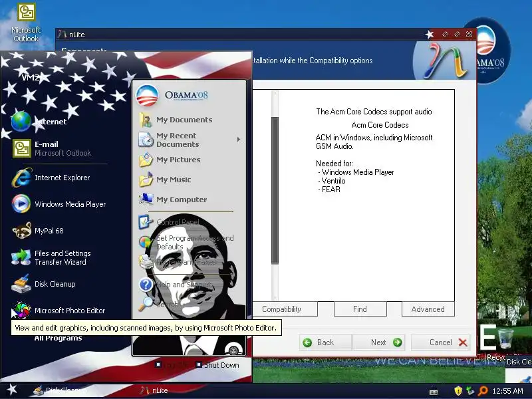This screenshot has width=532, height=399.
Task: Switch to Compatibility tab in nLite
Action: pos(285,309)
